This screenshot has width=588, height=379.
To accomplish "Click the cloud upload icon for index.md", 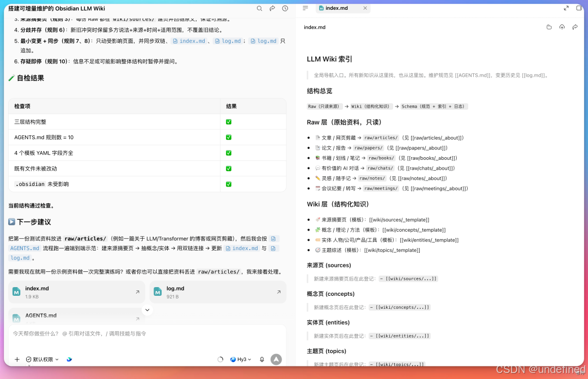I will click(x=562, y=27).
